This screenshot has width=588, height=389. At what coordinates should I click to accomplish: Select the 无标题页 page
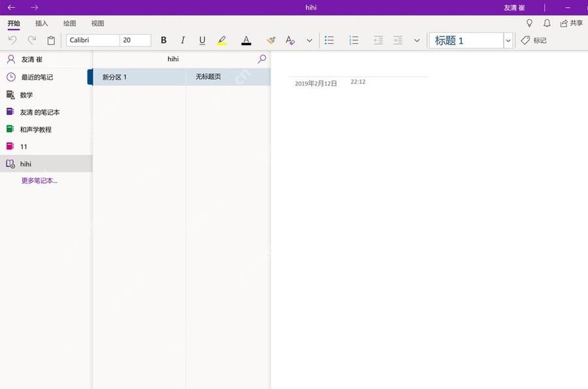(229, 77)
